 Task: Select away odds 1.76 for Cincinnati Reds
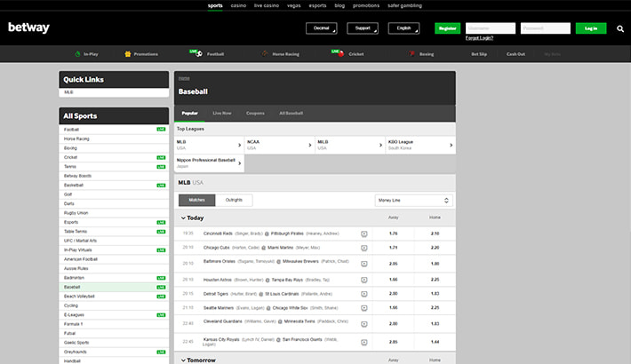(393, 233)
